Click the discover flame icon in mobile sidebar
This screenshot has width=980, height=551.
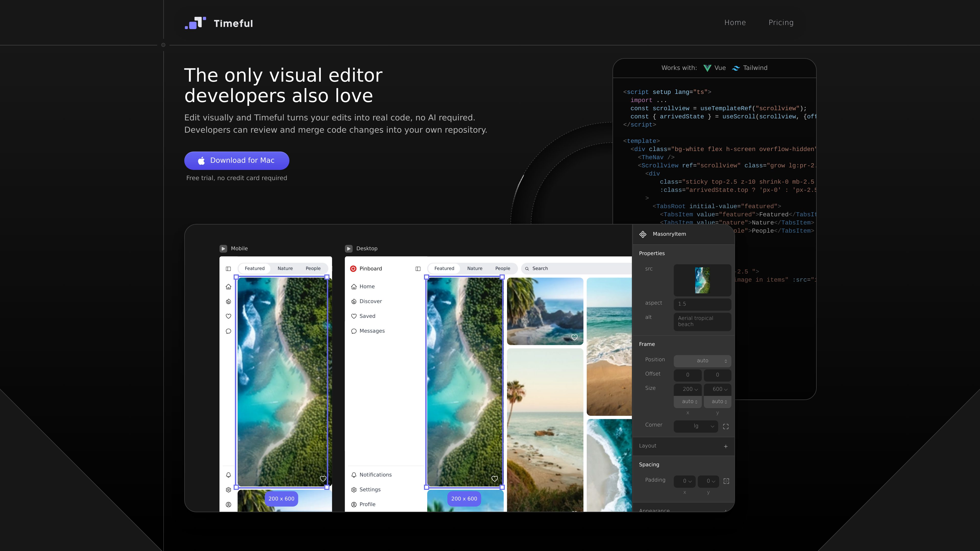[228, 302]
